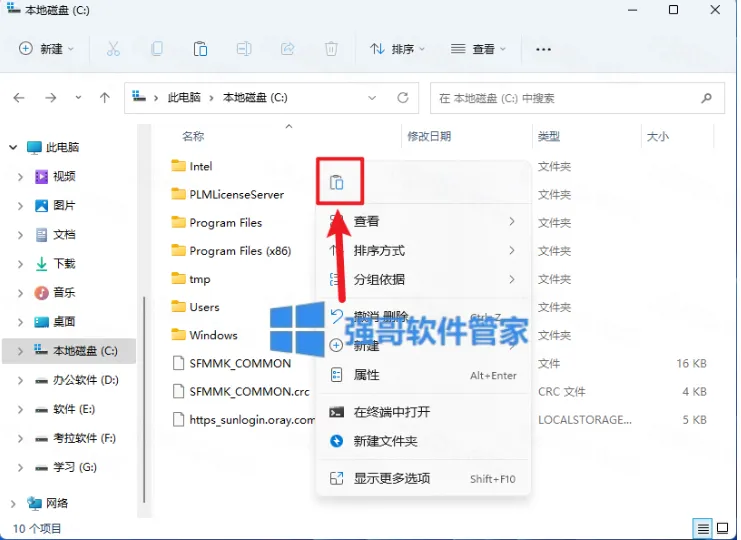
Task: Sort by 名称 column header
Action: pos(193,137)
